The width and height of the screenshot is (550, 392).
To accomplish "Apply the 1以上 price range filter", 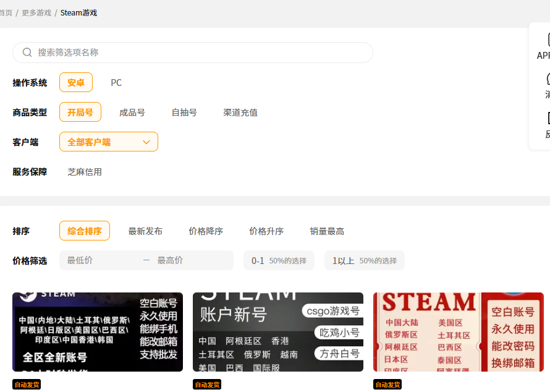I will pos(364,260).
